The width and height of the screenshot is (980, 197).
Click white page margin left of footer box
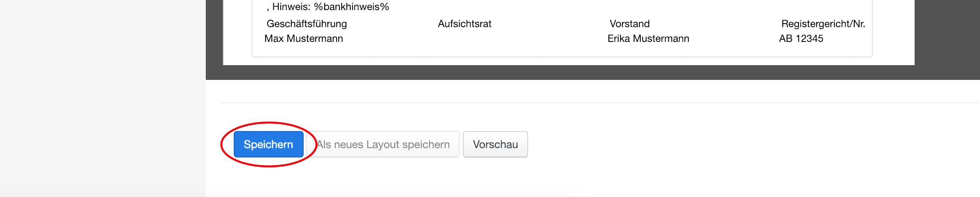pyautogui.click(x=237, y=31)
